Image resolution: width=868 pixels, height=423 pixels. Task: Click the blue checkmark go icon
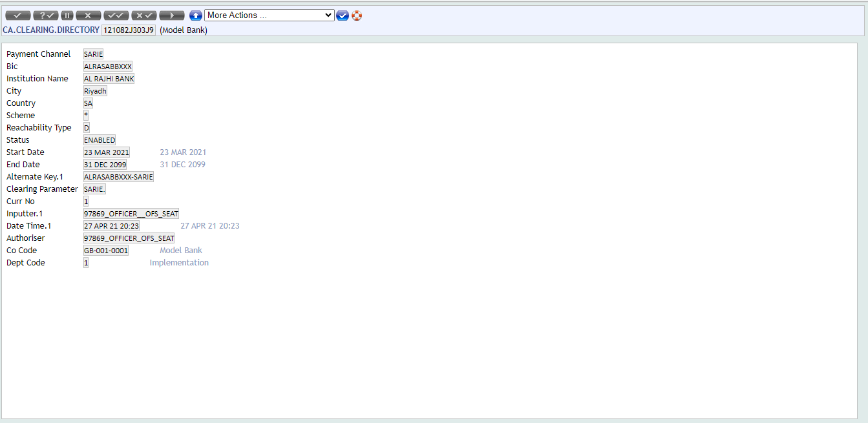coord(343,15)
